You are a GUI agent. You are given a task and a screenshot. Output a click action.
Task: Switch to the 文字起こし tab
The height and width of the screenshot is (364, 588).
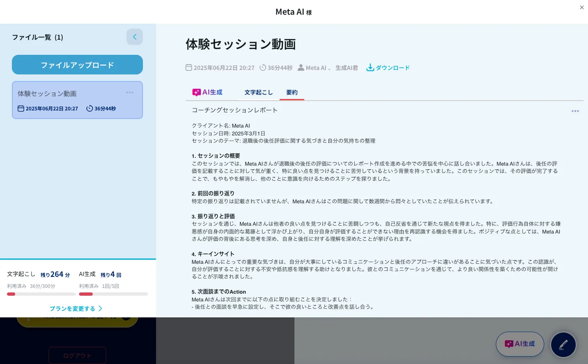coord(259,92)
